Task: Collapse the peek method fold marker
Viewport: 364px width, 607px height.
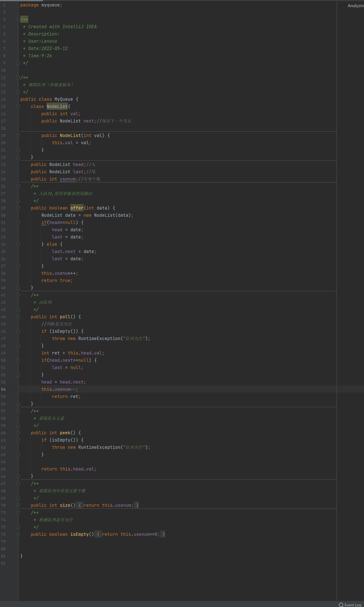Action: click(x=18, y=433)
